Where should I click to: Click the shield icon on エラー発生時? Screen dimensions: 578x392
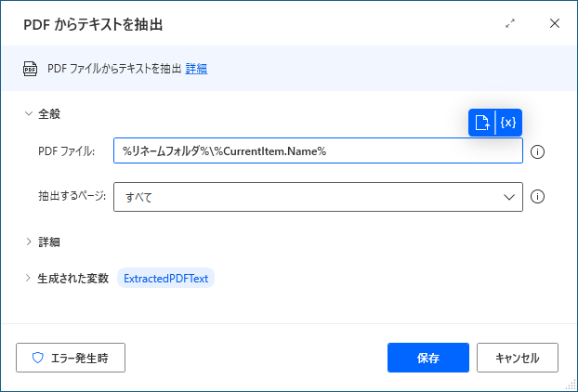pos(38,358)
